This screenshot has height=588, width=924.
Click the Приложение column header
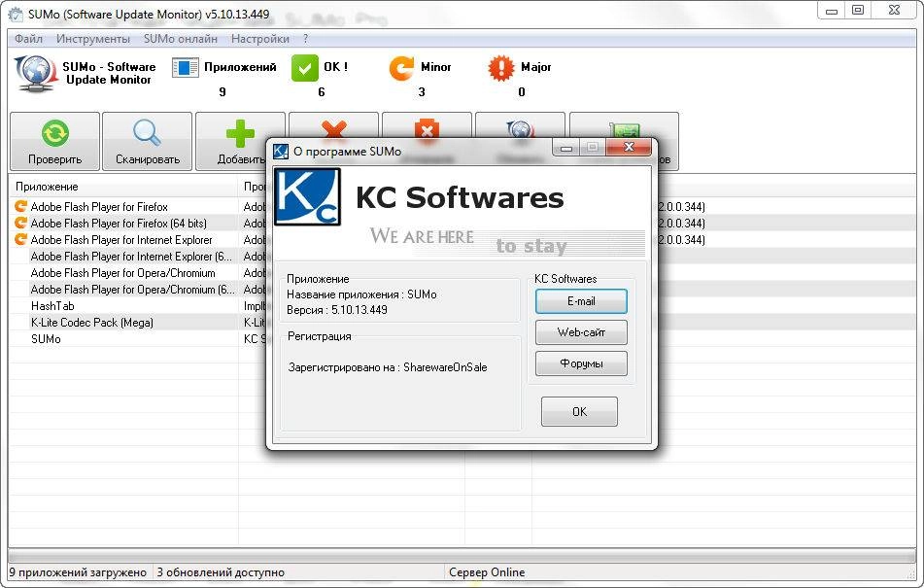pos(123,187)
